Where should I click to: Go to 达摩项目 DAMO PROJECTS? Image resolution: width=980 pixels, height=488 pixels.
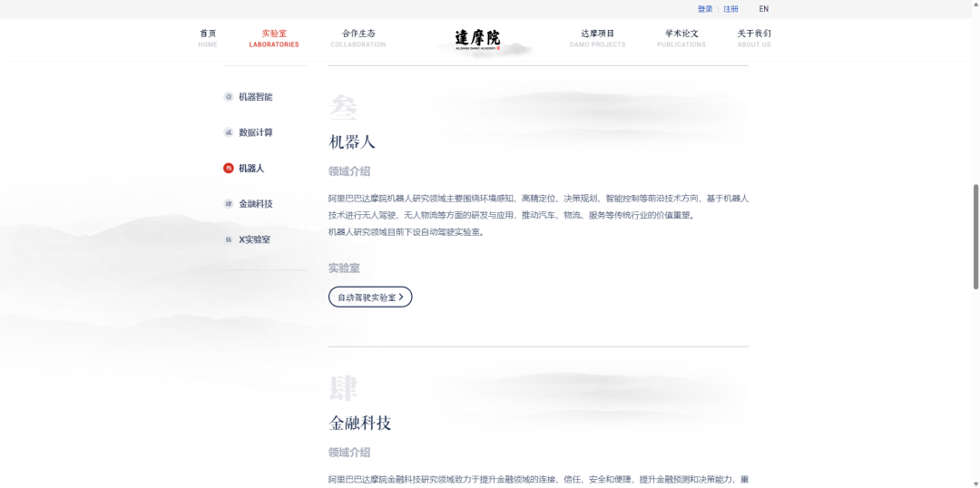click(x=597, y=38)
